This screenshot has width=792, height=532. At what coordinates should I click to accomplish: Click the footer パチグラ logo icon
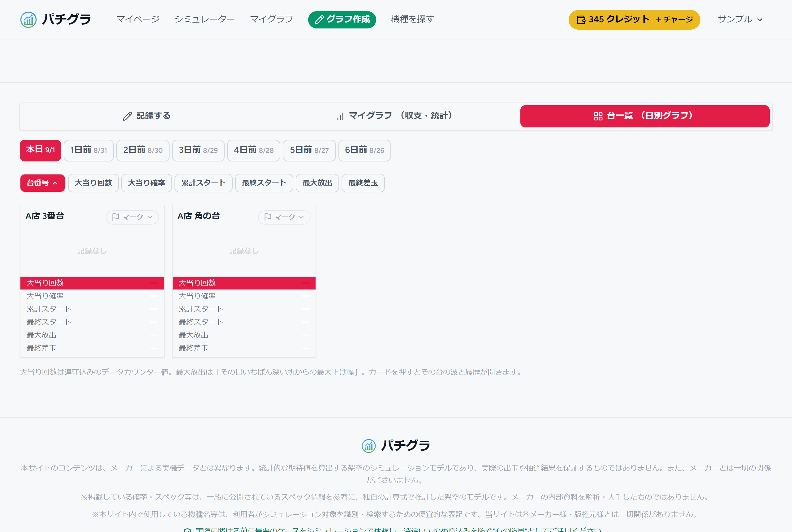pyautogui.click(x=369, y=446)
